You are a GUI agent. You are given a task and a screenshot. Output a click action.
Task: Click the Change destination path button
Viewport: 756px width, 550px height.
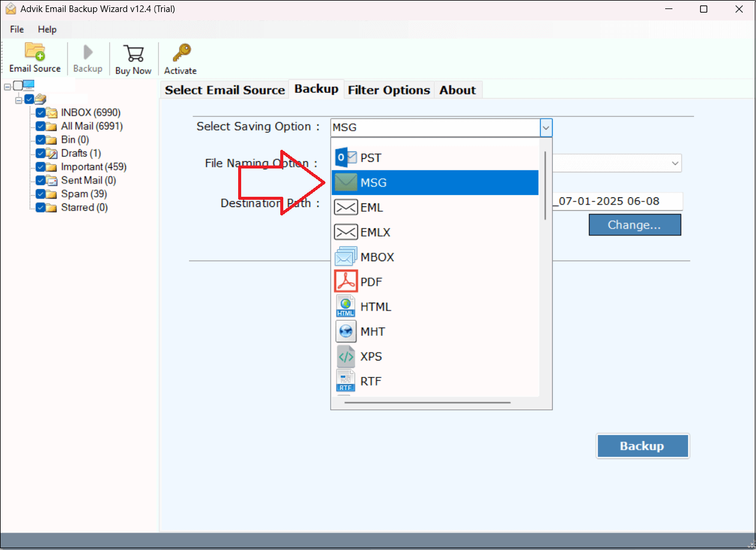635,224
